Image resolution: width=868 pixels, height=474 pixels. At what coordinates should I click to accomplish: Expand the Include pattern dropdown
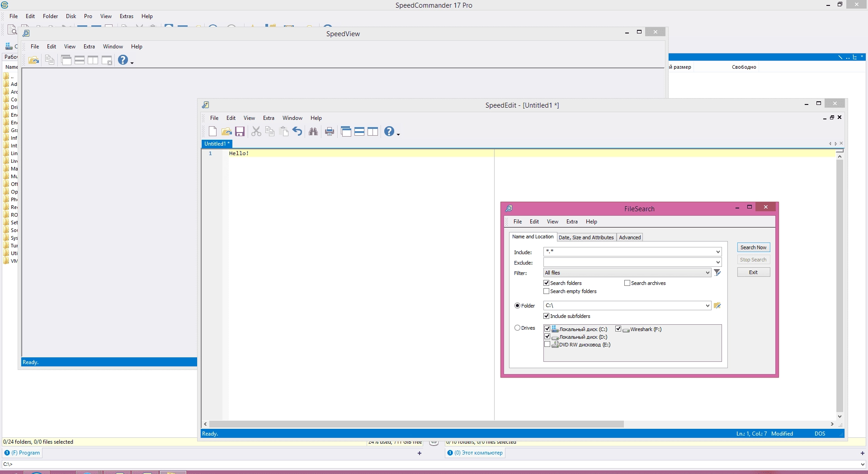coord(717,252)
